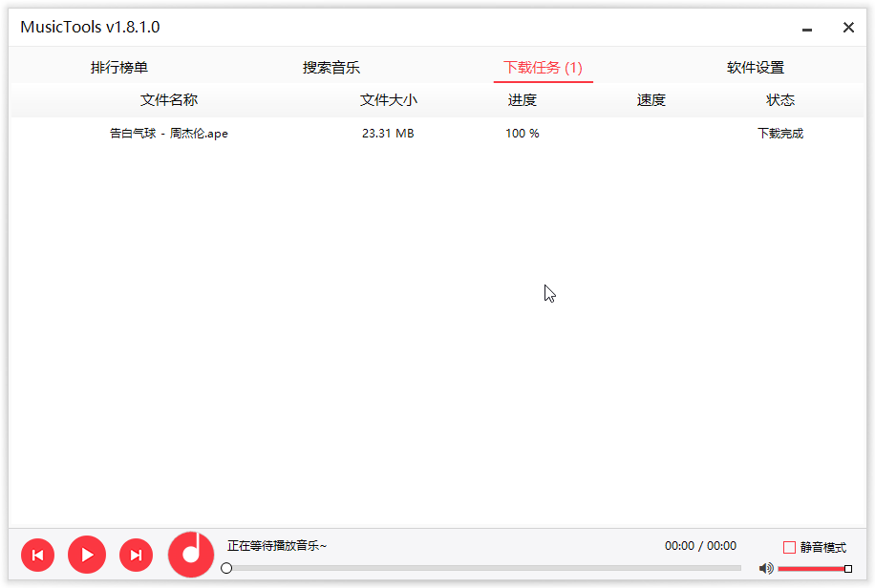Image resolution: width=875 pixels, height=588 pixels.
Task: Click the Play button to start playback
Action: [x=87, y=555]
